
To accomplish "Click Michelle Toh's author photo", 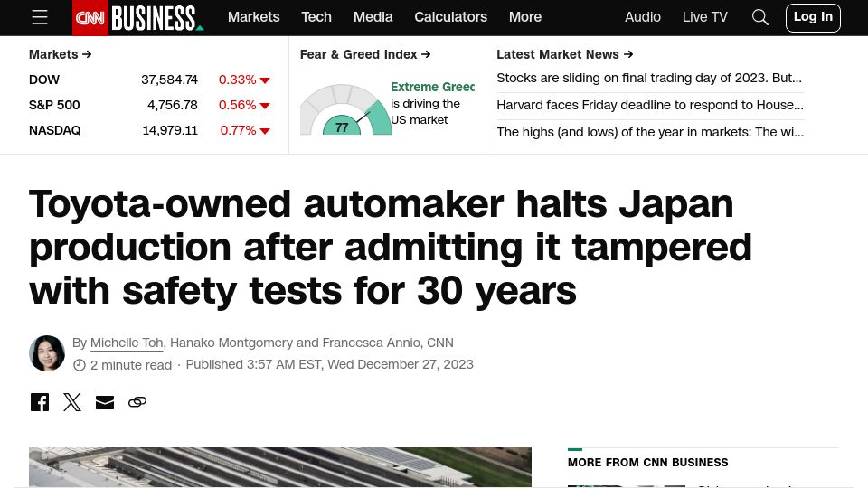I will [x=47, y=353].
